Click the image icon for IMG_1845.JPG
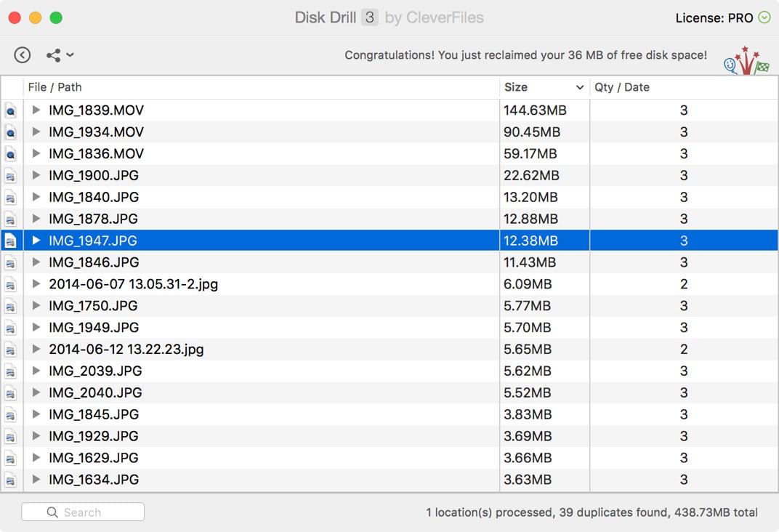 [x=10, y=415]
